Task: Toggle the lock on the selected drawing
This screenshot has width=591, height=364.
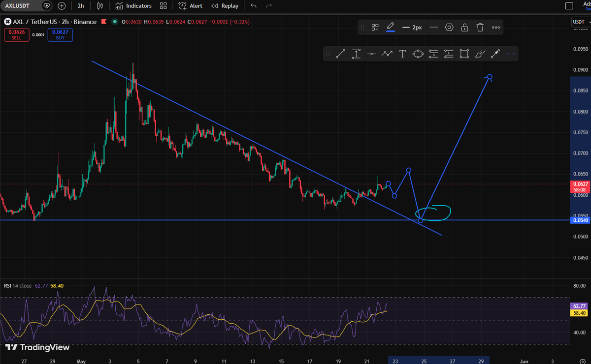Action: coord(464,28)
